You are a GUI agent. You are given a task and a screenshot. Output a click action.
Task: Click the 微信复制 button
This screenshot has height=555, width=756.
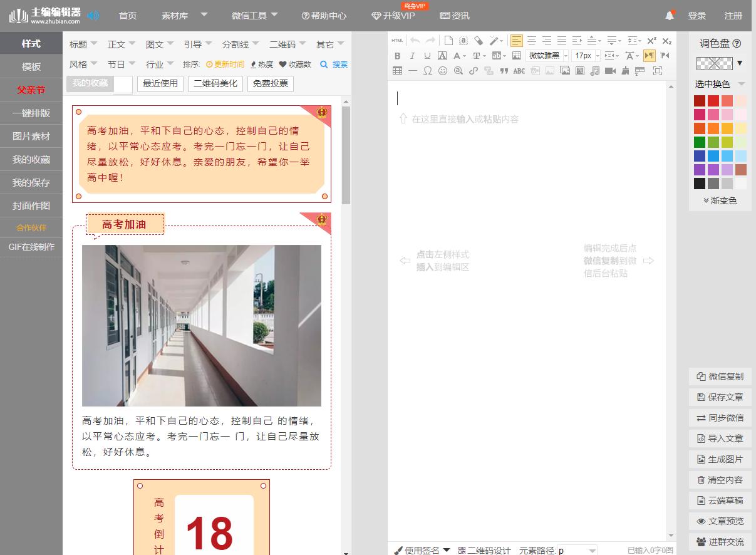[x=720, y=376]
